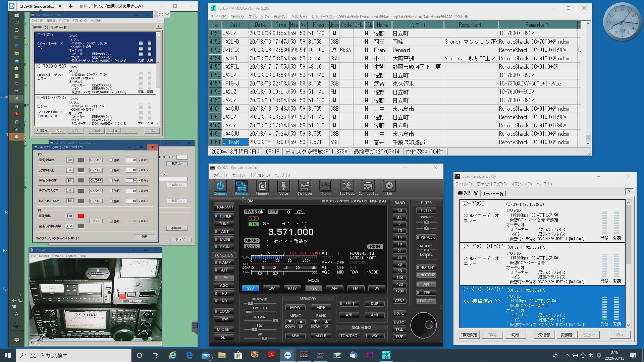Toggle the BK-IN function button

pos(224,247)
